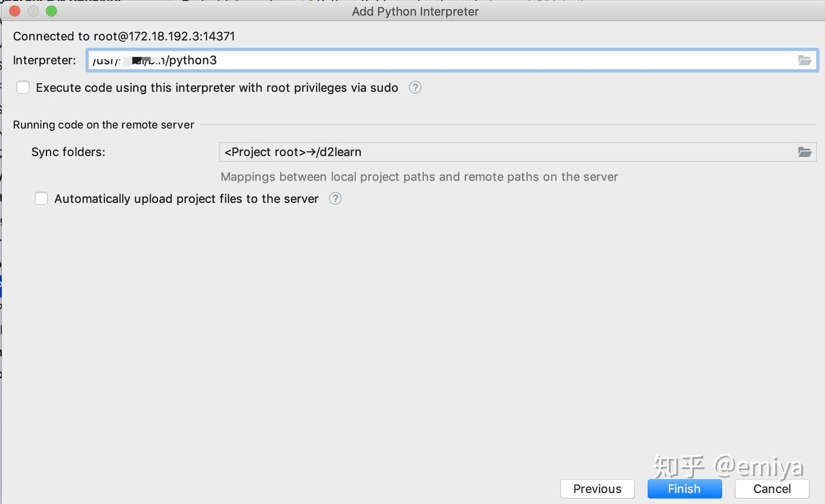Screen dimensions: 825x504
Task: Browse for the interpreter path folder icon
Action: point(804,60)
